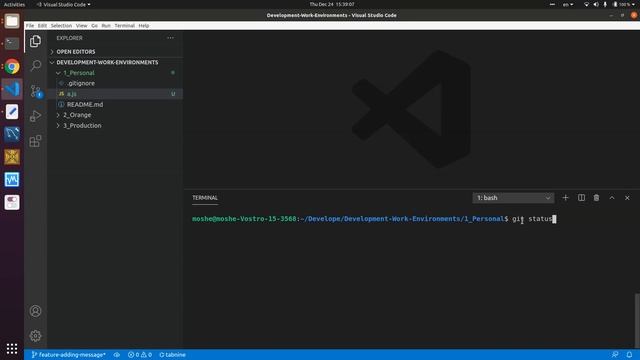Click Activities in the top bar
640x360 pixels.
14,4
